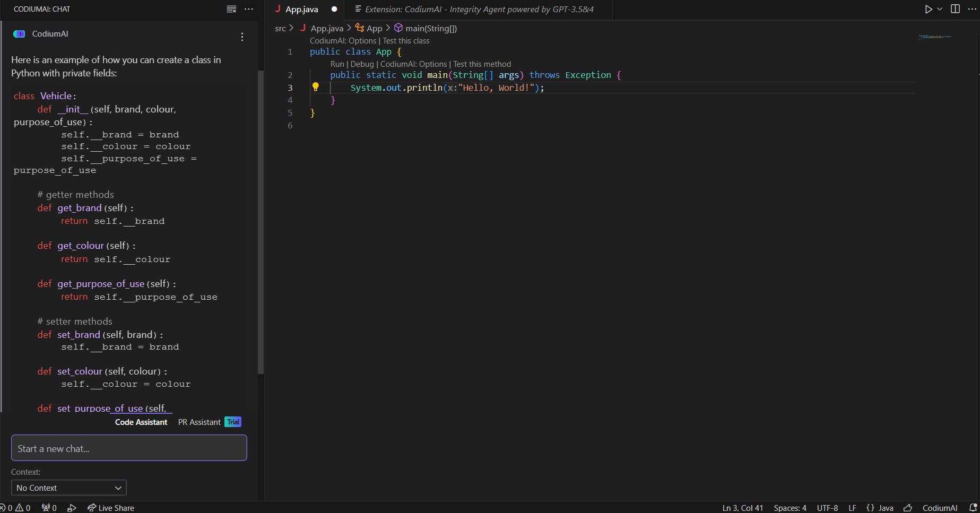Open the errors and warnings status indicator

click(15, 508)
